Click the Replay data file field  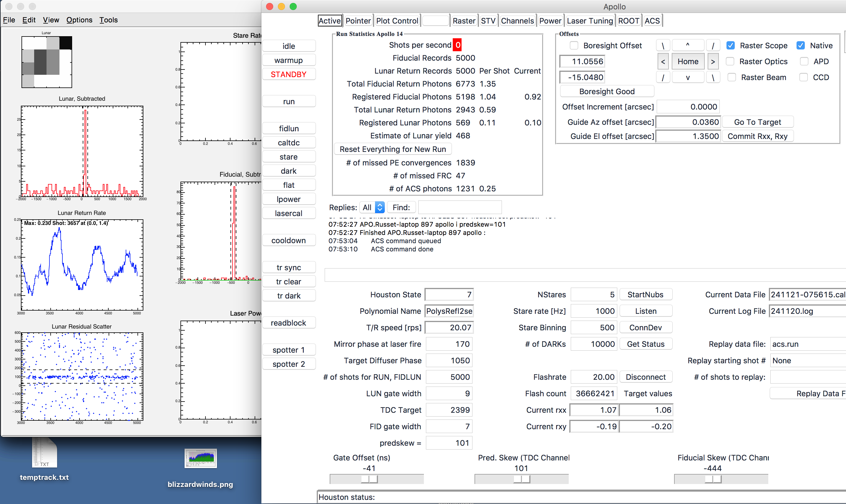pyautogui.click(x=808, y=344)
